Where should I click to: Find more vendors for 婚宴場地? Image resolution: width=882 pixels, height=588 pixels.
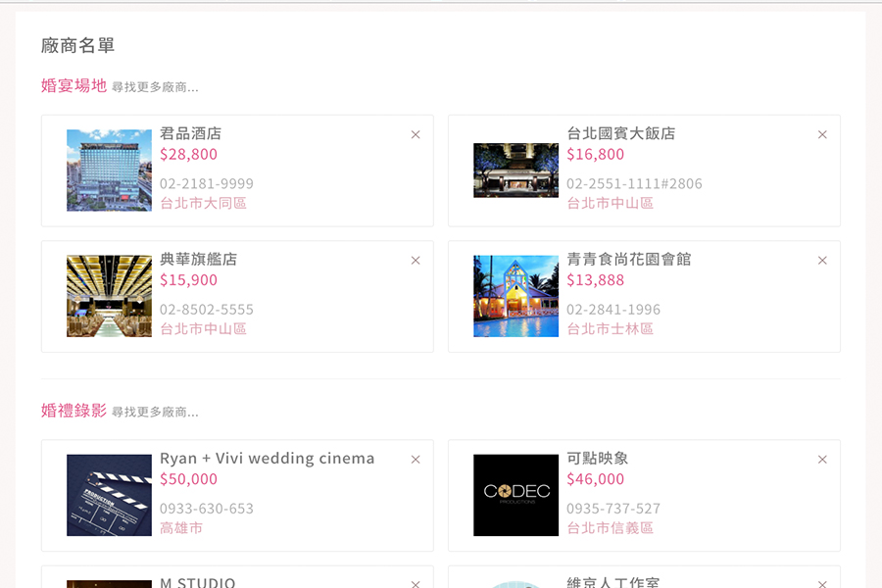[155, 87]
